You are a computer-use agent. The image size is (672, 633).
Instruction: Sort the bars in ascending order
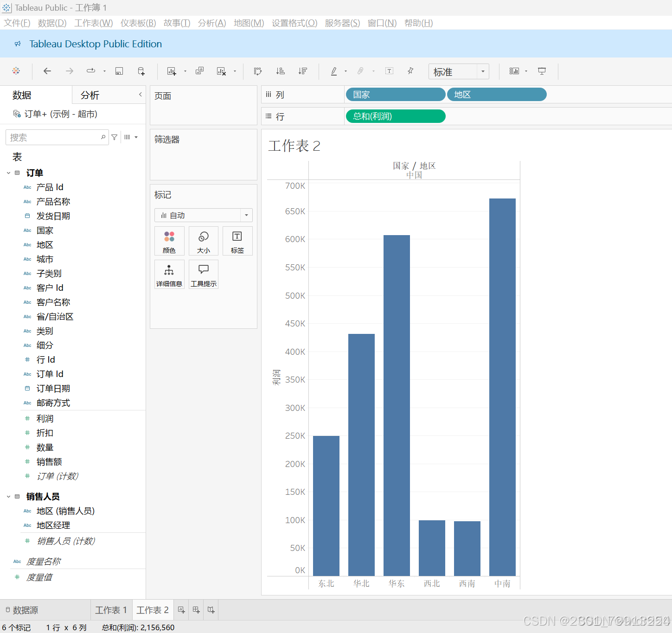pos(280,71)
